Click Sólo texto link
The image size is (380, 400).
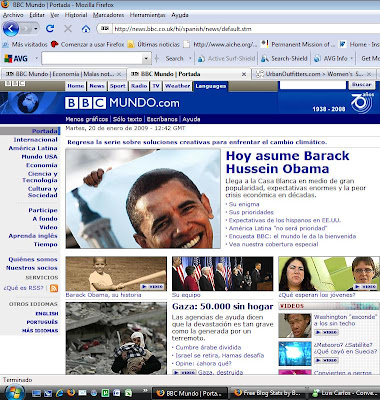[x=127, y=119]
